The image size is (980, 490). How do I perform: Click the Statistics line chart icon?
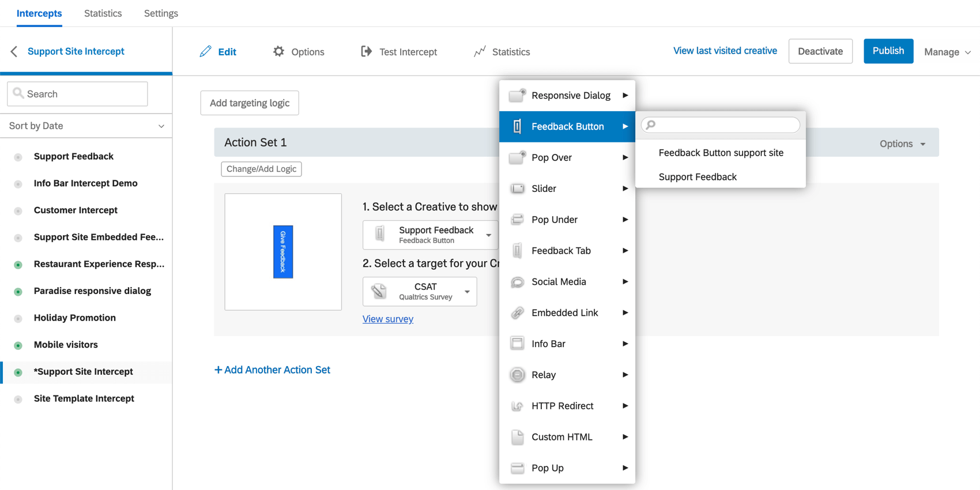tap(480, 52)
